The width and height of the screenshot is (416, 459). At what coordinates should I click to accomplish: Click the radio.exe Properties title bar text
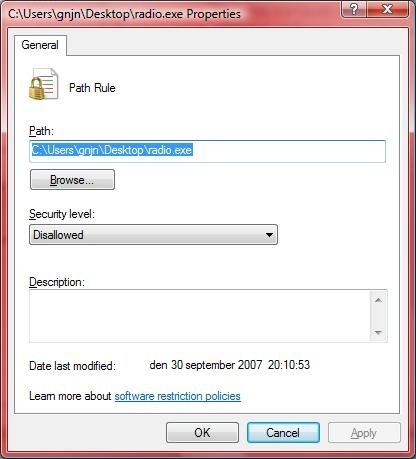(x=124, y=14)
